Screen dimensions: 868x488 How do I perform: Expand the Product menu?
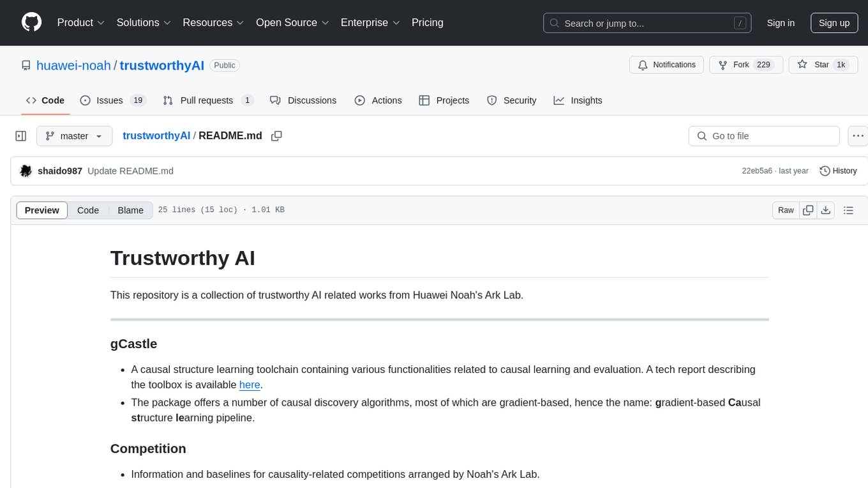(81, 22)
